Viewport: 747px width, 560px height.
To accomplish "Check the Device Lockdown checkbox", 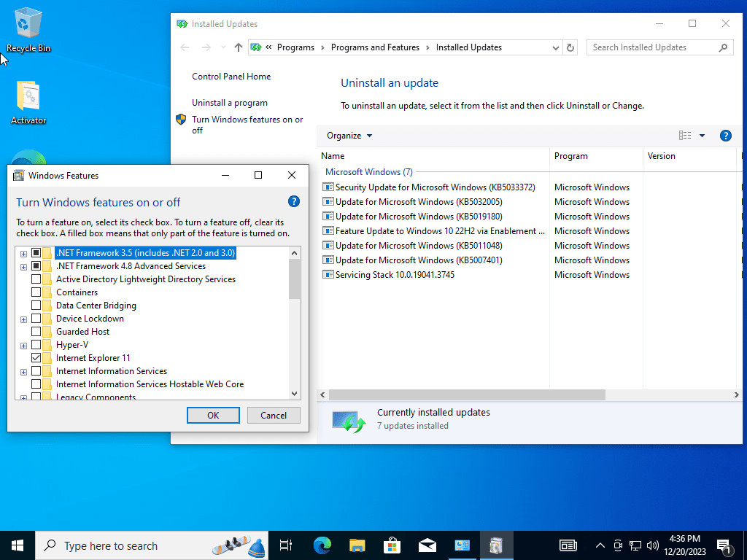I will [x=36, y=318].
